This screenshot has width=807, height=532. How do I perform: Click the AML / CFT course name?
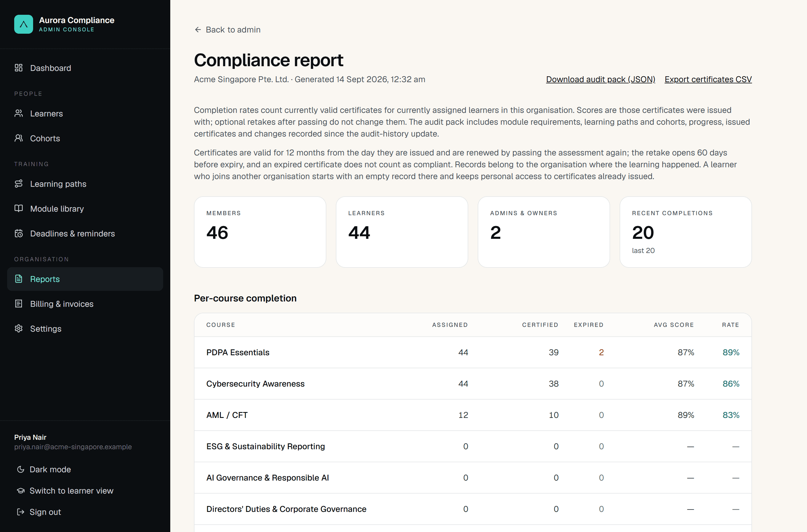pos(227,415)
